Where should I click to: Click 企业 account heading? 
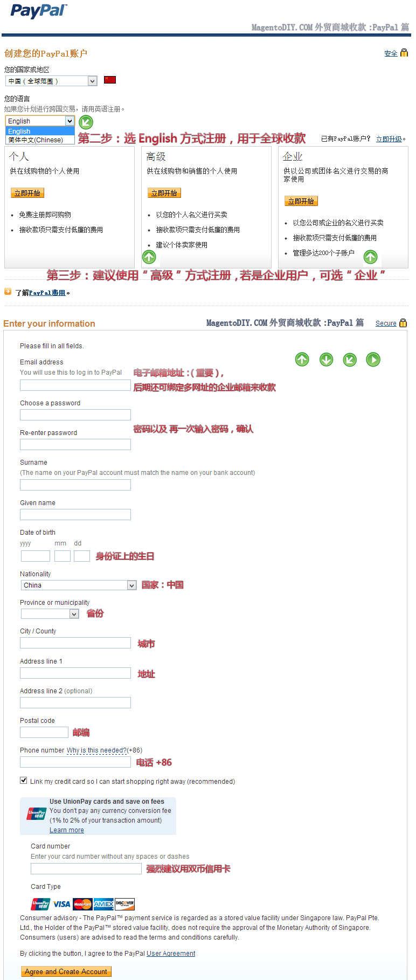pyautogui.click(x=293, y=156)
